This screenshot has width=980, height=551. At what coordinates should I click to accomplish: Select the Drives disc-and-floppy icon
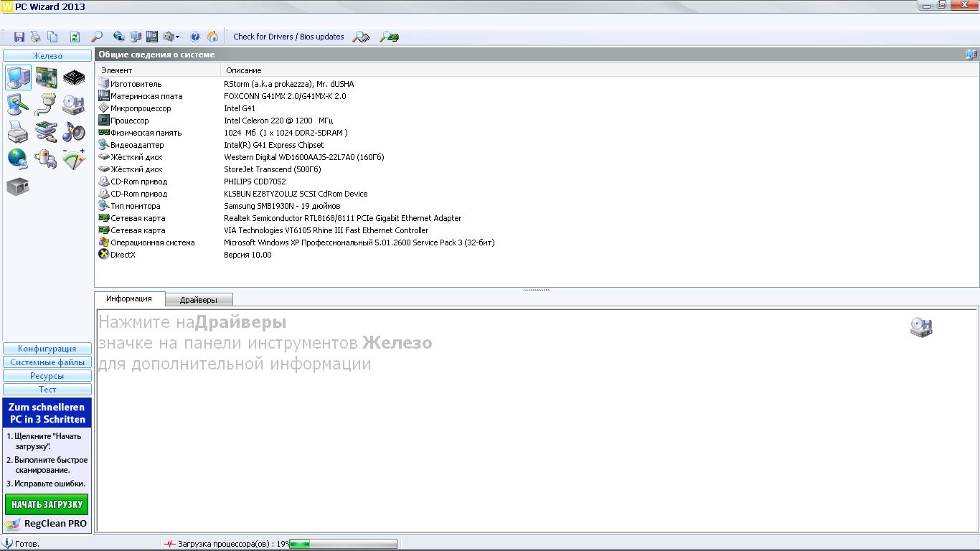[x=73, y=105]
